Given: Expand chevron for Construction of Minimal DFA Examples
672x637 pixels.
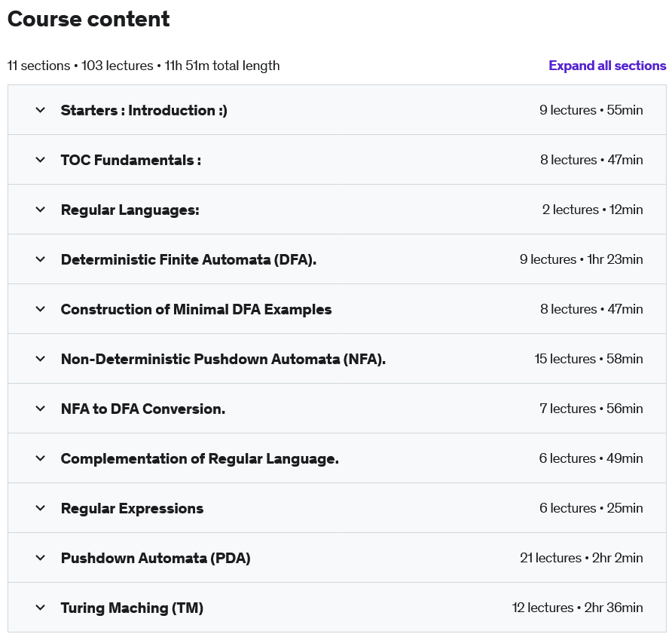Looking at the screenshot, I should pyautogui.click(x=40, y=309).
